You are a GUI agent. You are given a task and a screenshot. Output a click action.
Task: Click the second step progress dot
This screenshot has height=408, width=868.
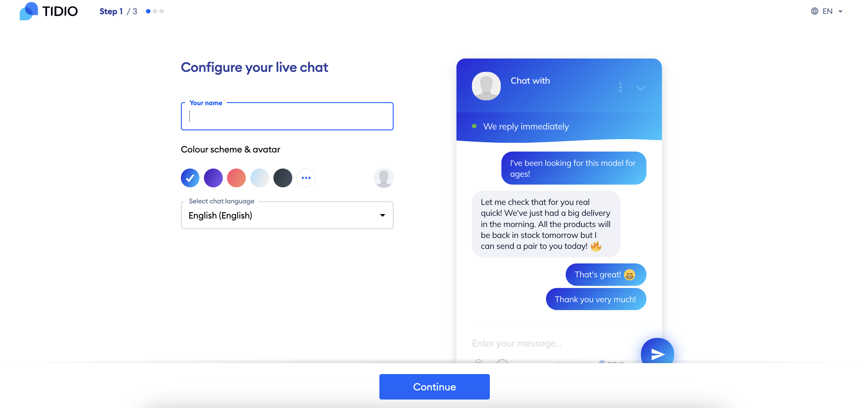(155, 11)
